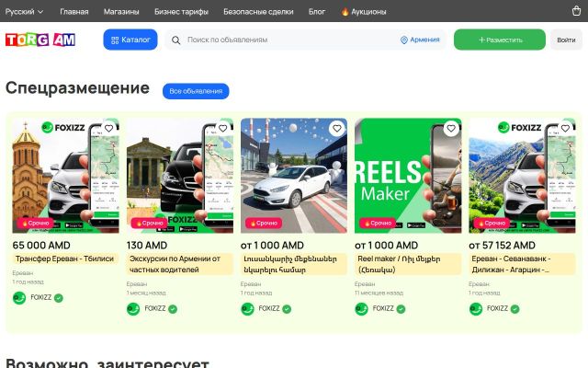
Task: Favorite the Экскурсии по Армении listing
Action: coord(222,129)
